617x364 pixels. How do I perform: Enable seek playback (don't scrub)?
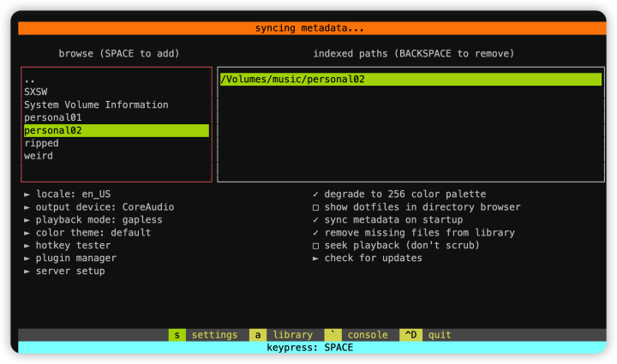(x=396, y=245)
